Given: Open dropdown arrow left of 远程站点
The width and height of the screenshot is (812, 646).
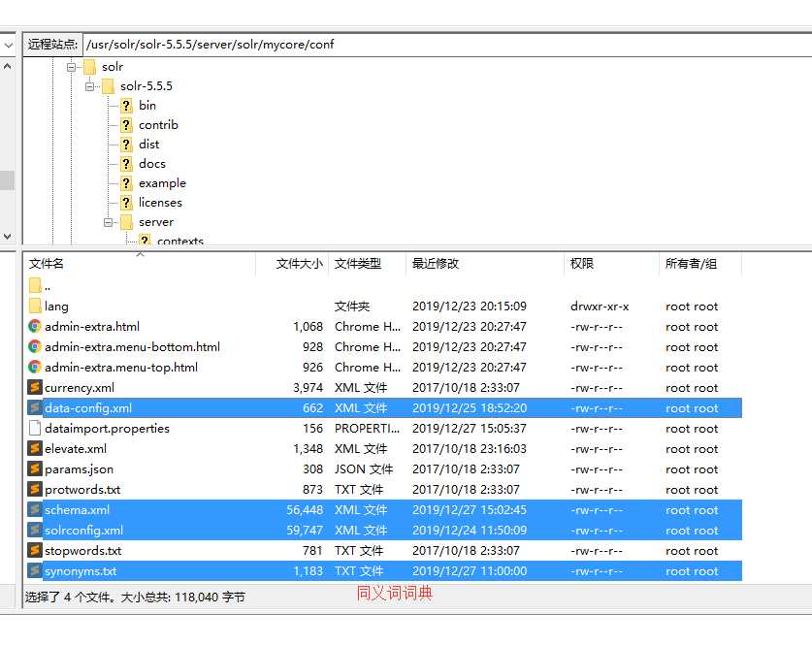Looking at the screenshot, I should [x=9, y=45].
